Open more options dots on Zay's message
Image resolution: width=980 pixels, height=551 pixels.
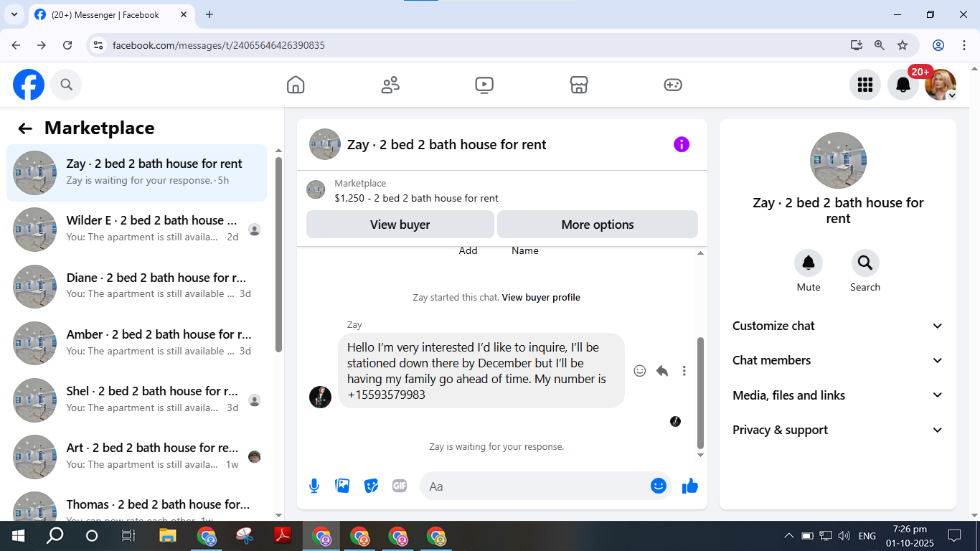pos(684,371)
